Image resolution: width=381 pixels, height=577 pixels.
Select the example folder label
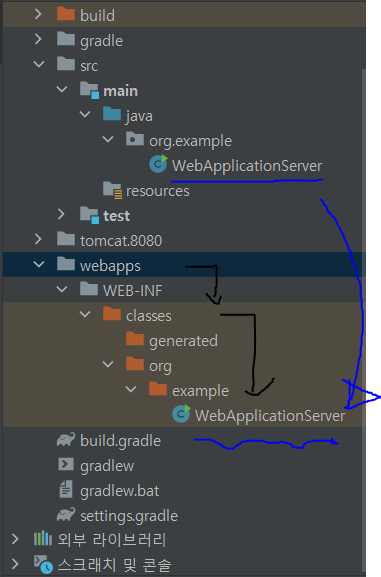(x=200, y=392)
